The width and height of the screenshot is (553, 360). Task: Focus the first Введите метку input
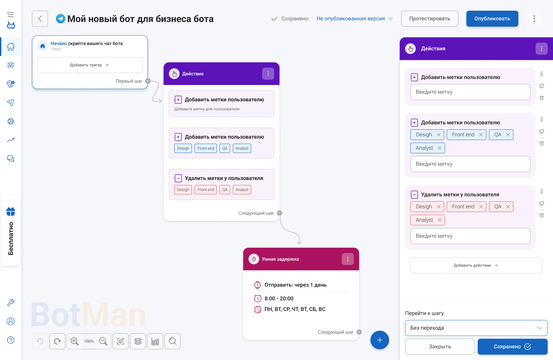point(470,92)
